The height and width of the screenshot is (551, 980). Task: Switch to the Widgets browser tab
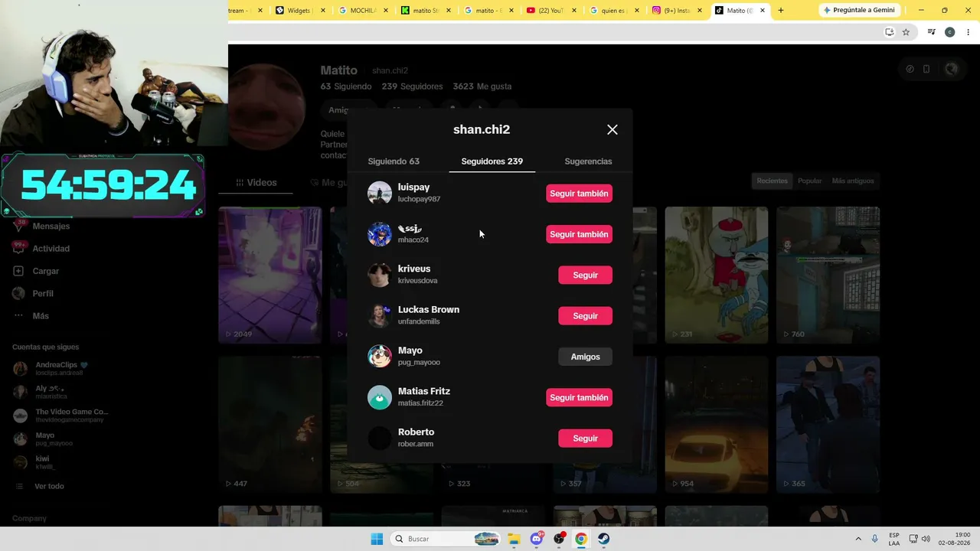pos(300,11)
